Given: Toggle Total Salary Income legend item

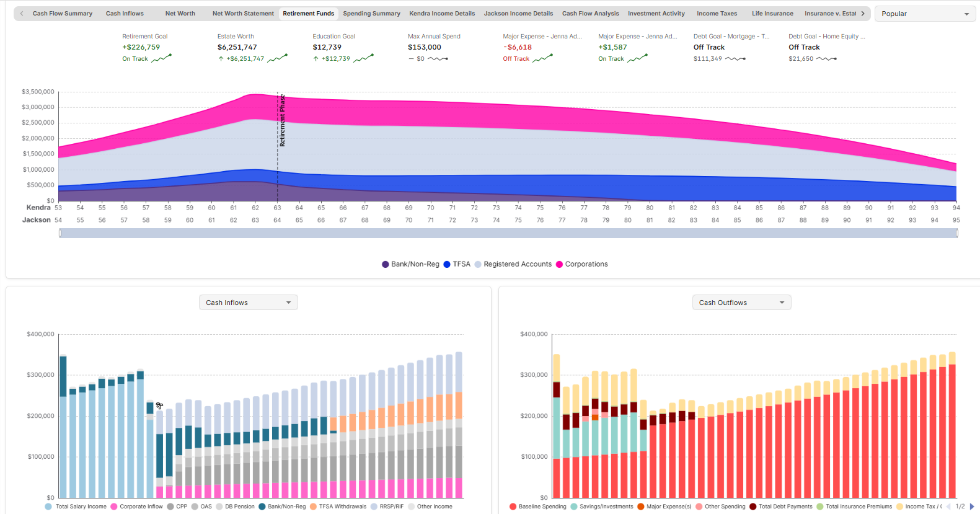Looking at the screenshot, I should 76,507.
